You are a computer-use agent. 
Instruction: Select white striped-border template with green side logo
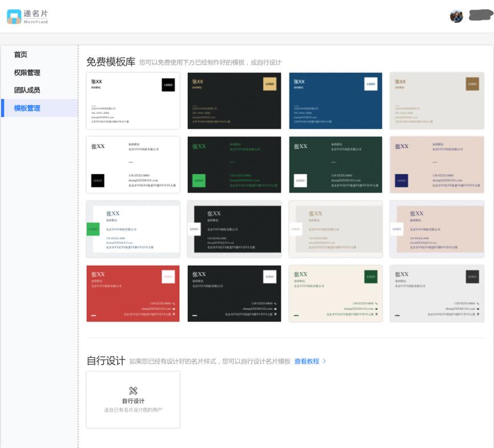tap(133, 229)
